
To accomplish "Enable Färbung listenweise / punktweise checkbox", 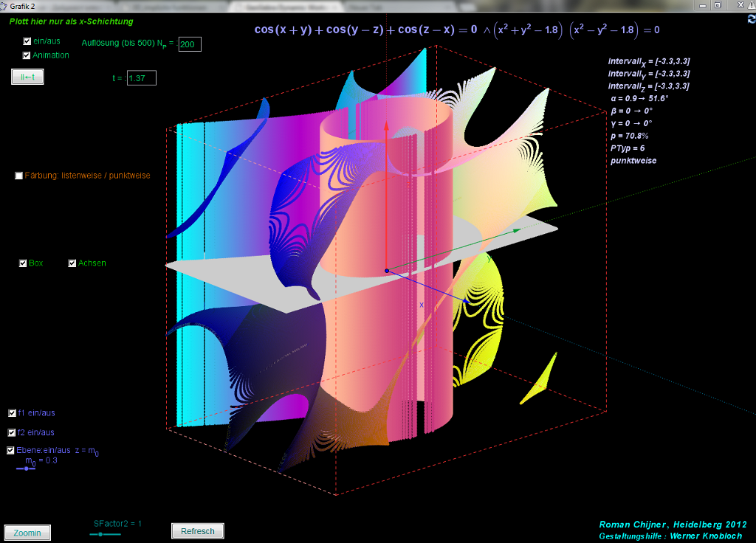I will click(19, 176).
